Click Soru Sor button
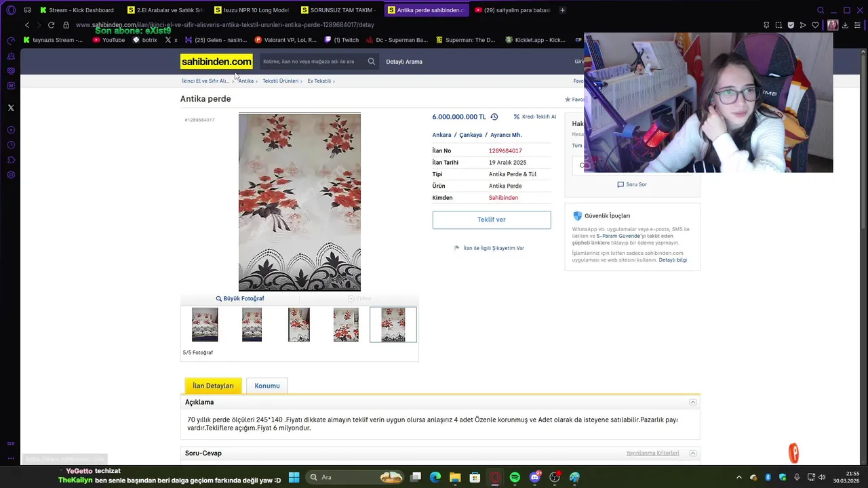Viewport: 868px width, 488px height. [632, 184]
